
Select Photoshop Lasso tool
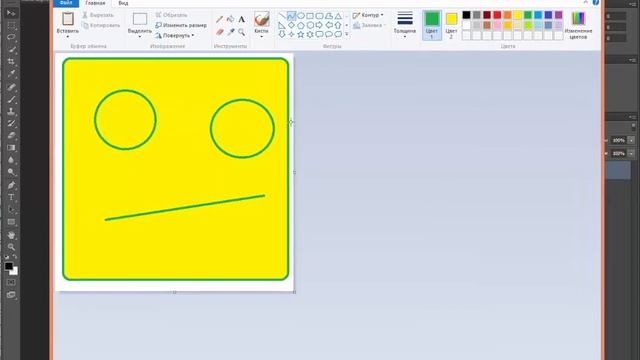click(11, 38)
